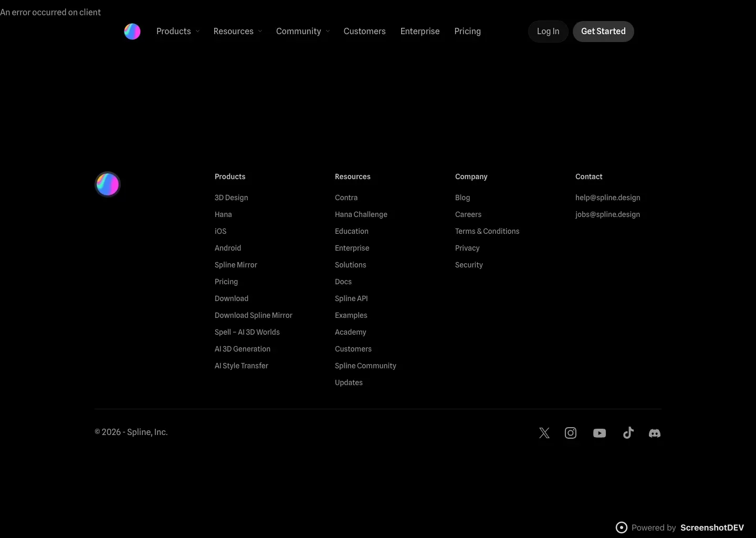756x538 pixels.
Task: Click the Spline logo in top navigation
Action: 132,32
